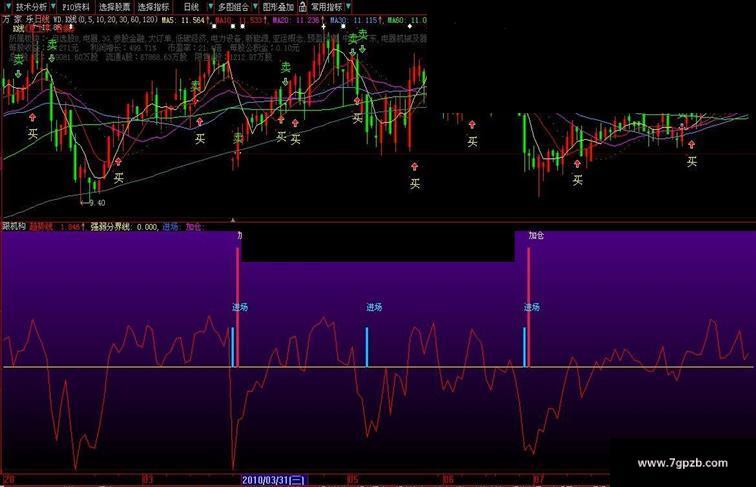Screen dimensions: 756x487
Task: Click the 卖 marker at the far left of the chart
Action: tap(18, 60)
